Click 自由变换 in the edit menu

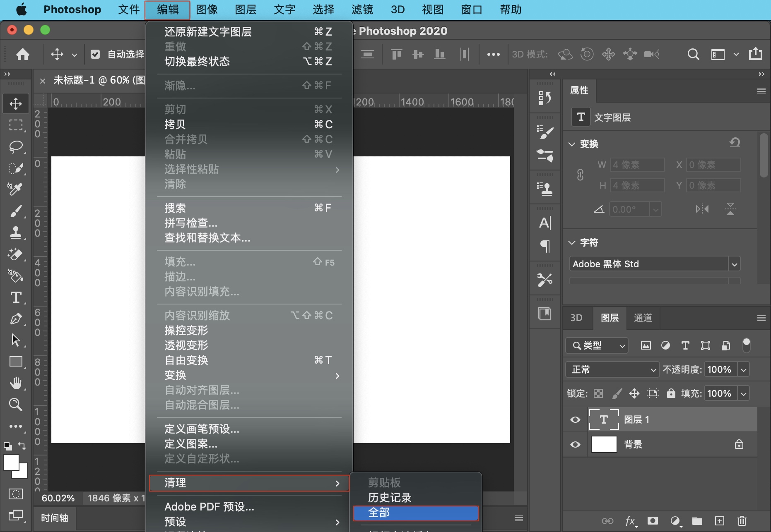click(186, 360)
